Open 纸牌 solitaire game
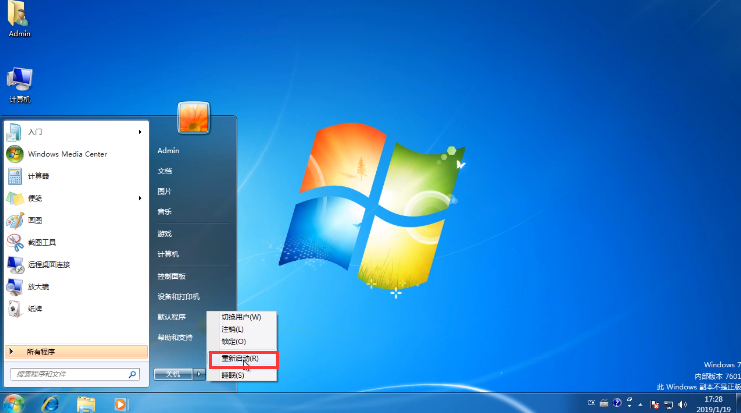The width and height of the screenshot is (741, 413). point(76,309)
